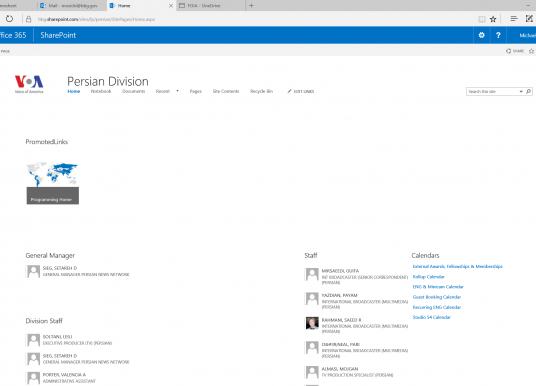
Task: Open the search scope dropdown arrow
Action: [521, 91]
